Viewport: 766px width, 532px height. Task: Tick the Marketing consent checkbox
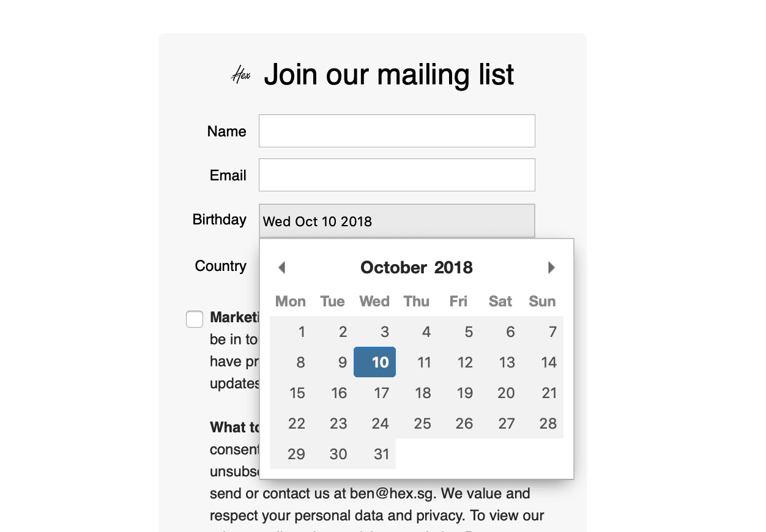point(195,319)
